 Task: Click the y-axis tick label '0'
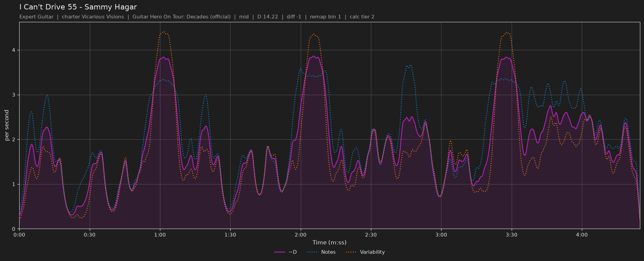coord(14,229)
